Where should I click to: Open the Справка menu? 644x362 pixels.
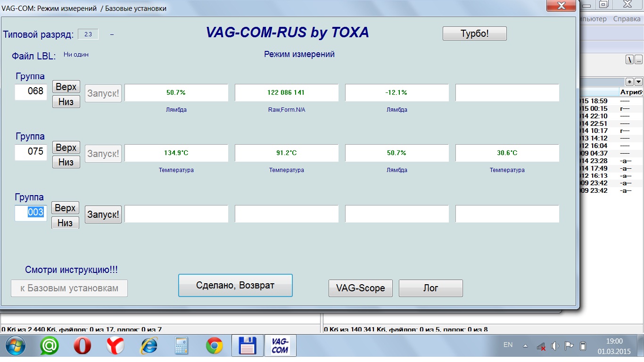pos(626,19)
